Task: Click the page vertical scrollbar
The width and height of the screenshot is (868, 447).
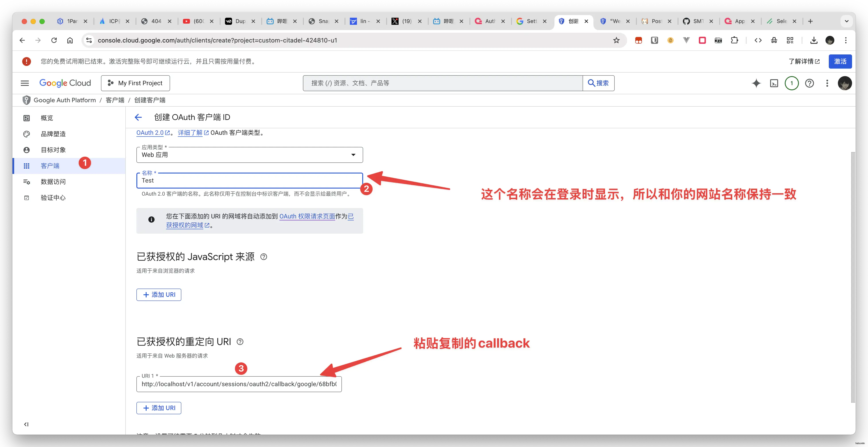Action: tap(853, 277)
